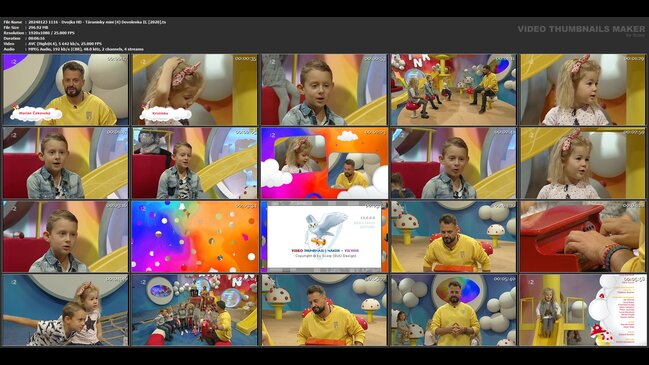The height and width of the screenshot is (365, 649).
Task: Select the split-screen cloud frame thumbnail
Action: click(324, 163)
